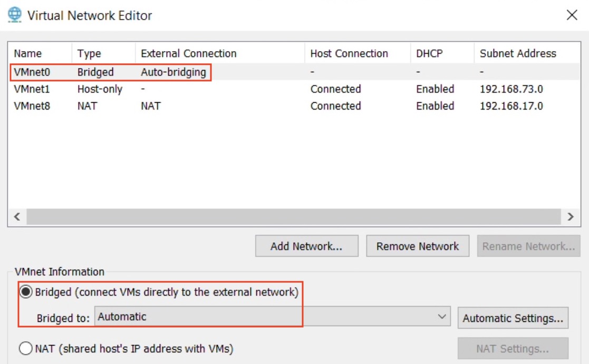
Task: Click the right arrow of horizontal scrollbar
Action: tap(569, 217)
